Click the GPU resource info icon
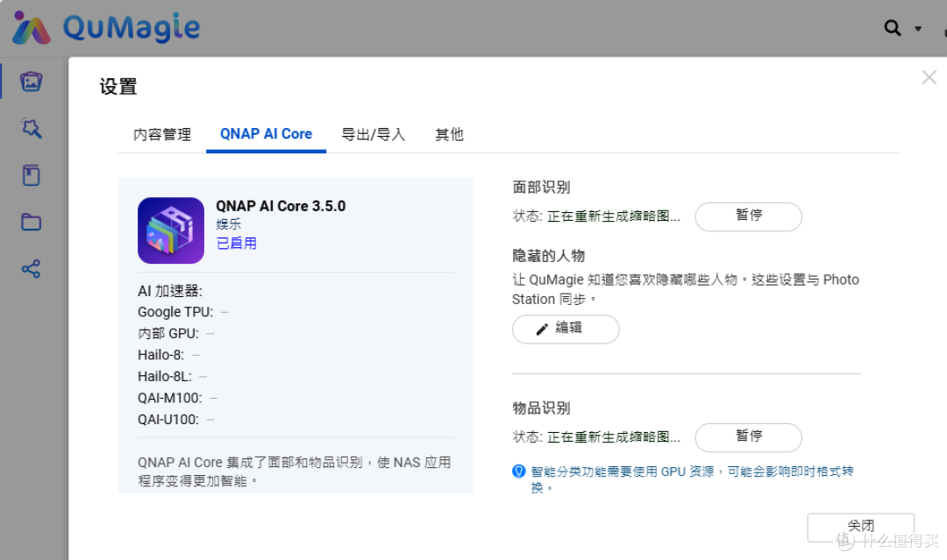This screenshot has height=560, width=947. (519, 471)
